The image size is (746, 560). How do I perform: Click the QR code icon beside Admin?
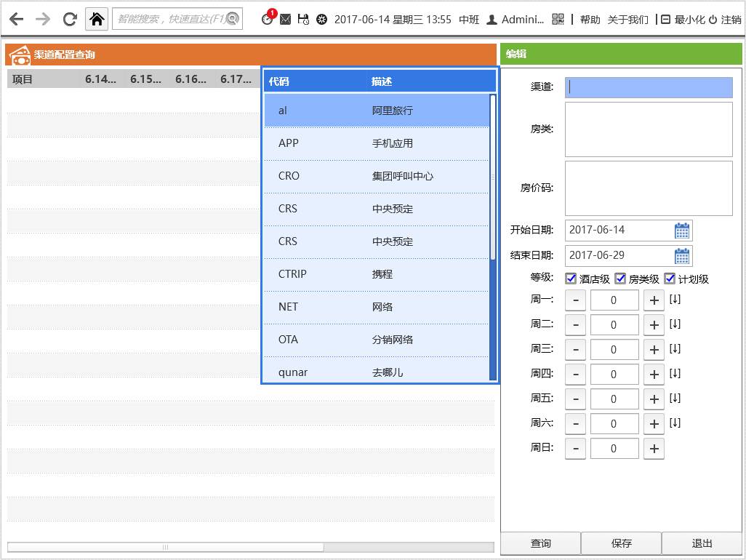click(x=558, y=19)
